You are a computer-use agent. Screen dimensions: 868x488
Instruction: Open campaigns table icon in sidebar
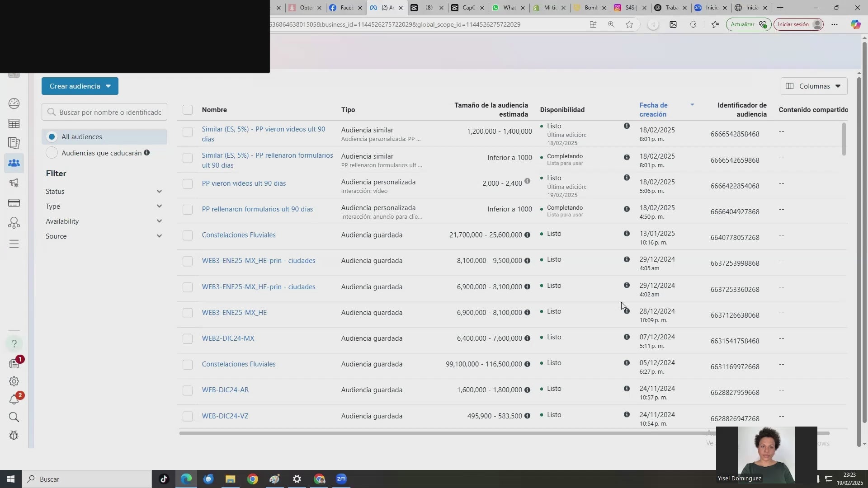(14, 123)
